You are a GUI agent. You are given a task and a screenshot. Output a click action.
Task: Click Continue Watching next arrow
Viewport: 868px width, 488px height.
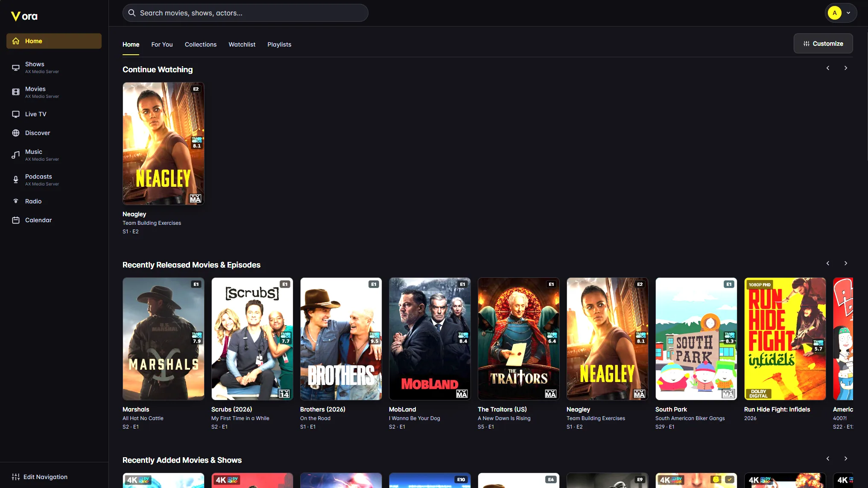[846, 68]
